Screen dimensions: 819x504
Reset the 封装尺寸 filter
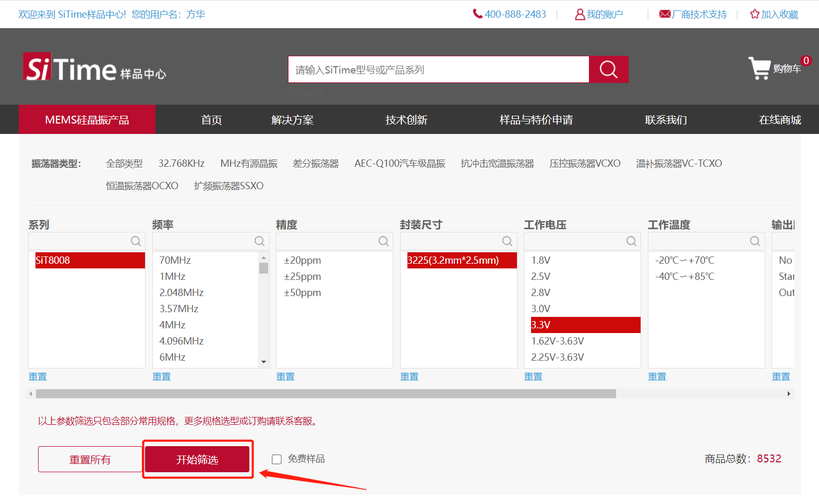[x=409, y=376]
